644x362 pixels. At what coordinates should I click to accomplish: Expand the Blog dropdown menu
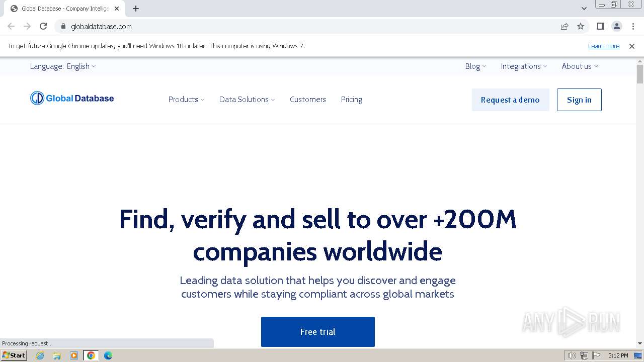pyautogui.click(x=475, y=66)
